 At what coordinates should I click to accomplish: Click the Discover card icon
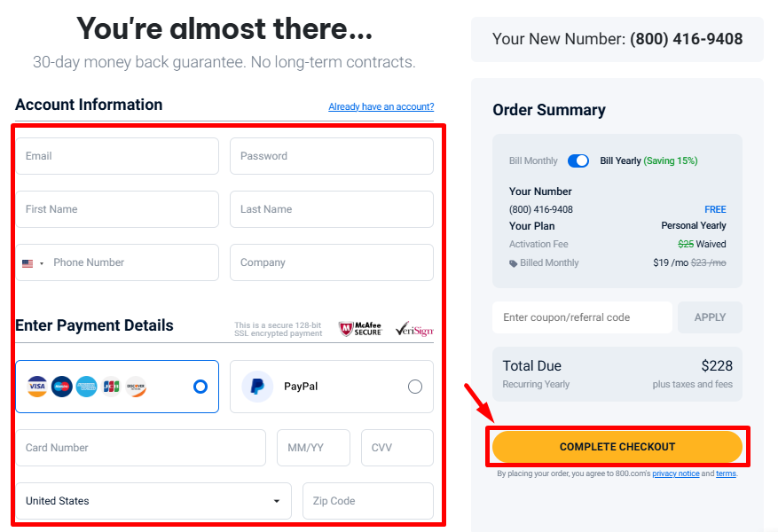pos(136,387)
